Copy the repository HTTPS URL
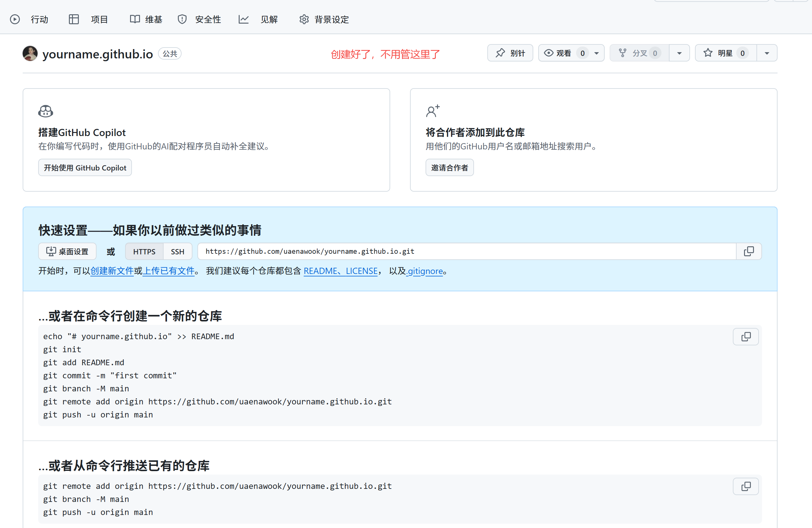 [x=749, y=252]
